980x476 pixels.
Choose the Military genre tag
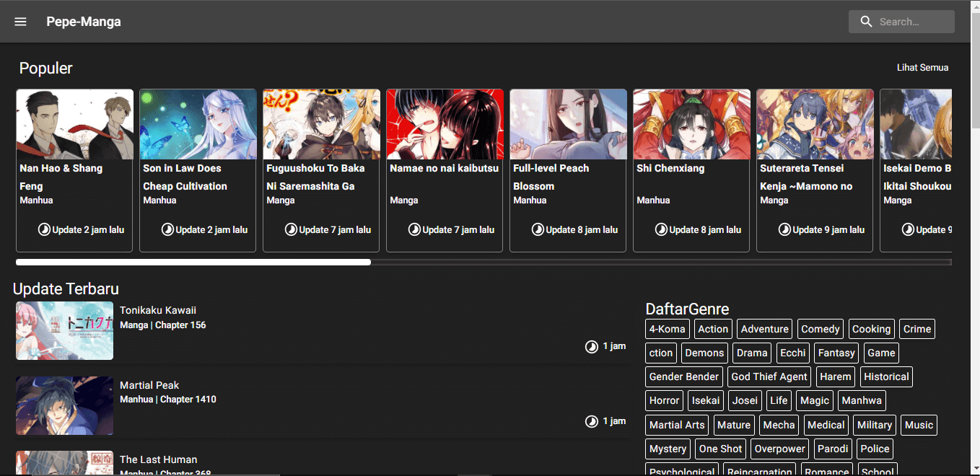875,425
